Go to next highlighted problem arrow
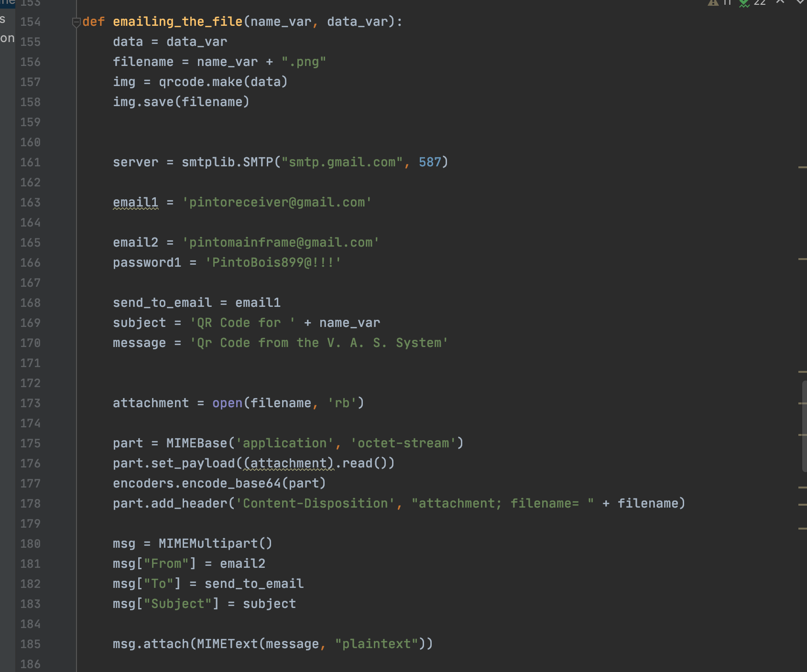This screenshot has height=672, width=807. tap(800, 2)
